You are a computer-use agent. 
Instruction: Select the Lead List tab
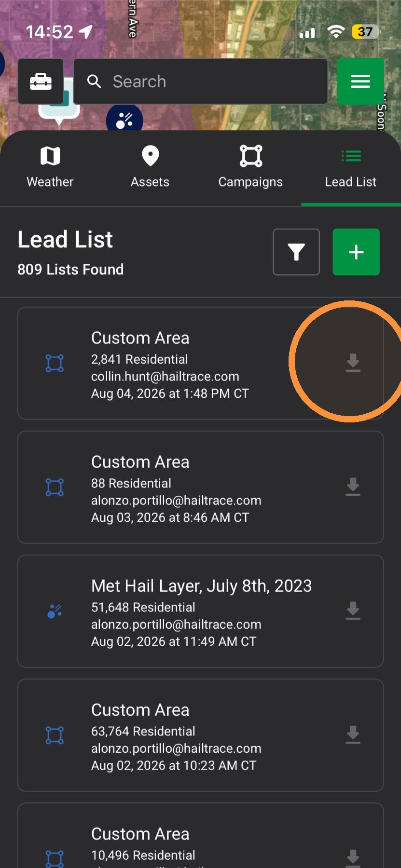351,167
